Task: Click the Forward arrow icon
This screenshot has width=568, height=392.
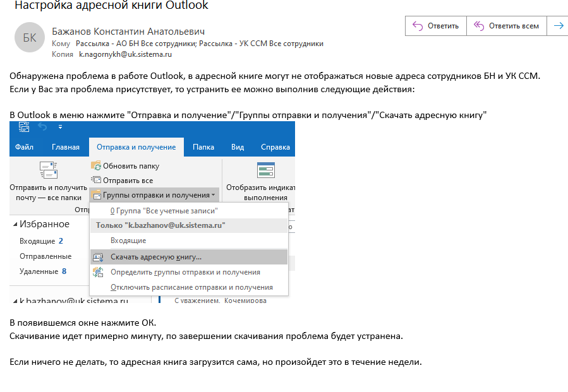Action: (559, 26)
